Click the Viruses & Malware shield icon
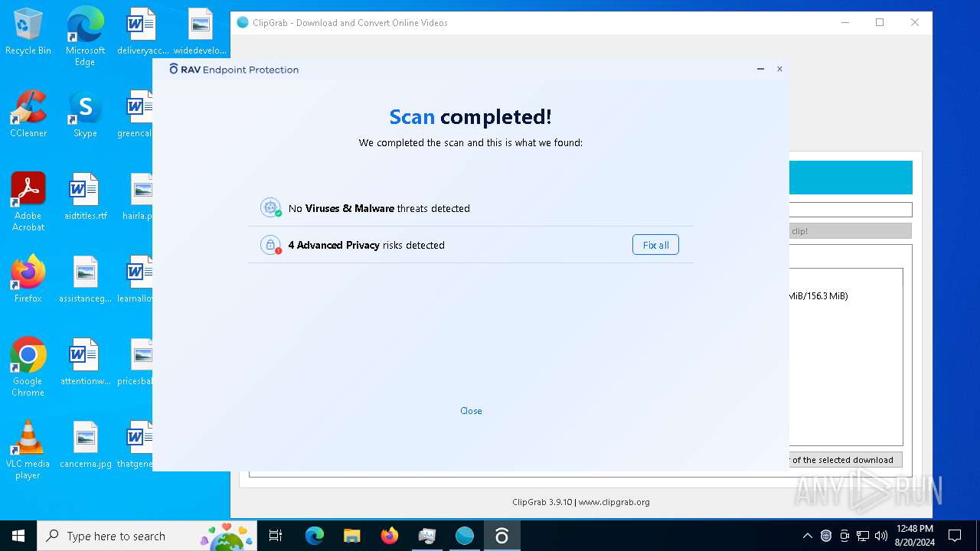This screenshot has height=551, width=980. click(270, 207)
